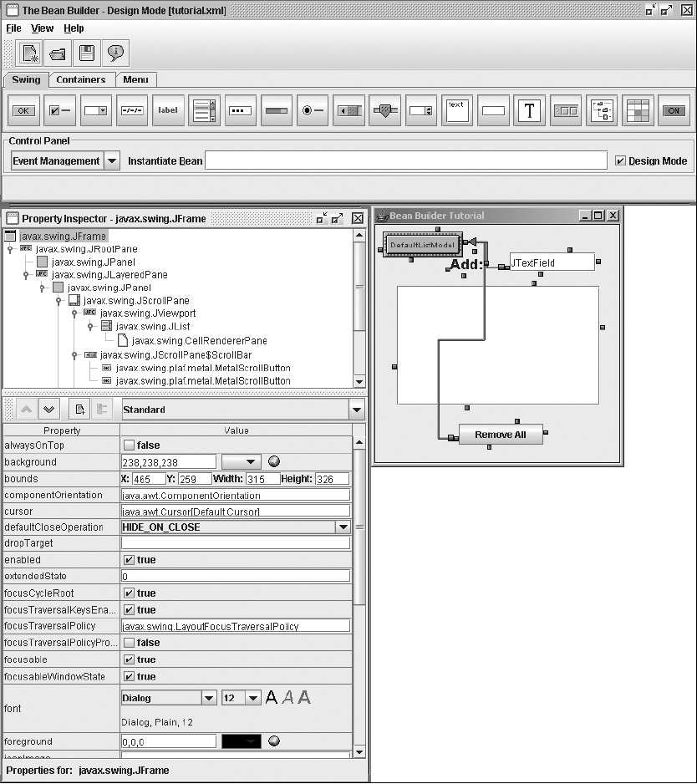Click the black foreground color swatch
This screenshot has height=784, width=697.
(x=241, y=741)
